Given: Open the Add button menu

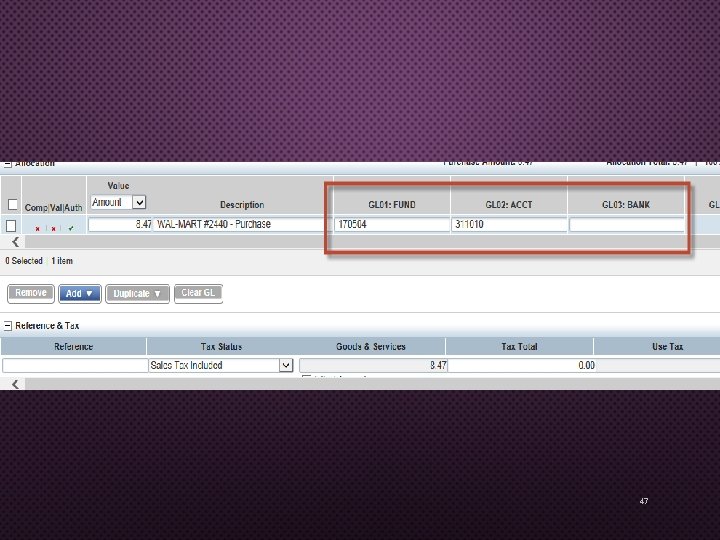Looking at the screenshot, I should pyautogui.click(x=79, y=293).
